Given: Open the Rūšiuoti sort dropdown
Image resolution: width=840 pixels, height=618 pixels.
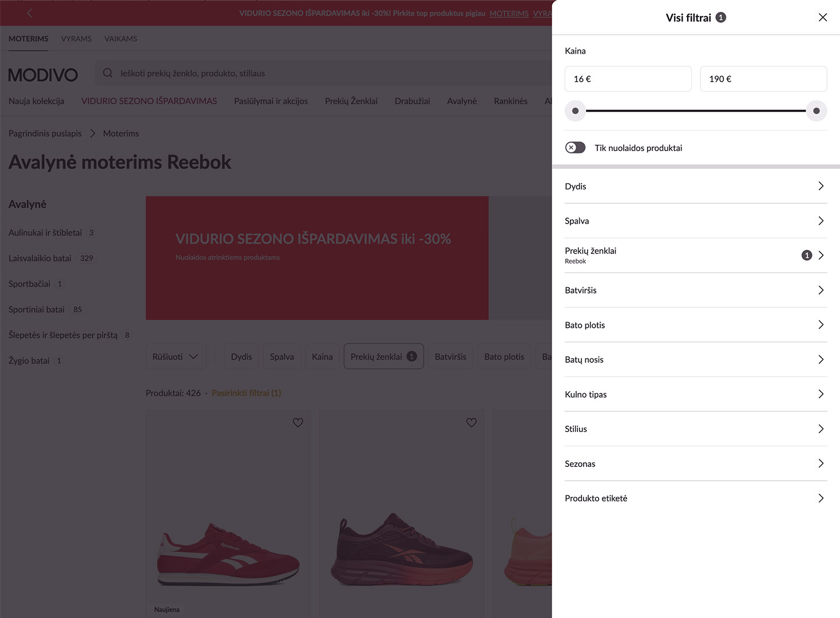Looking at the screenshot, I should (175, 356).
